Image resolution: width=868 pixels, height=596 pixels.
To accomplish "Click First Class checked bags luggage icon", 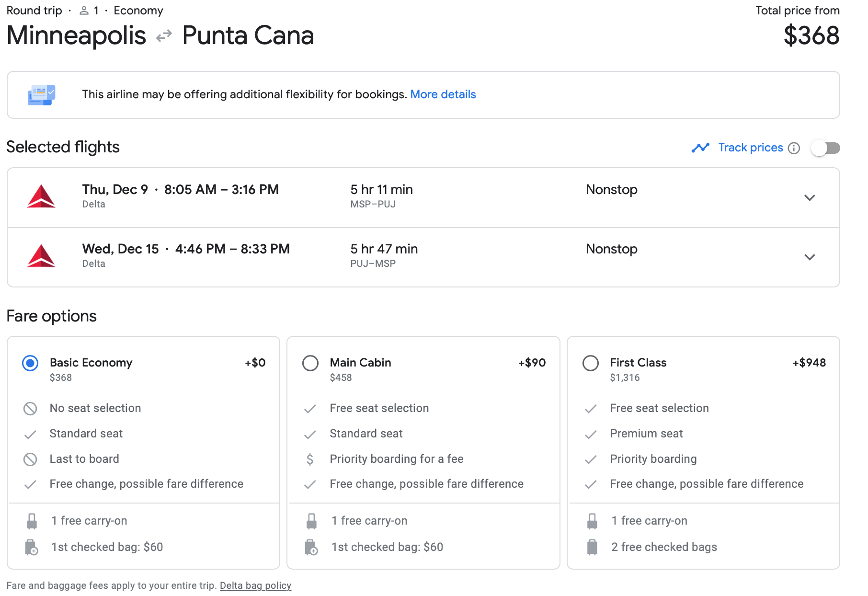I will coord(592,547).
